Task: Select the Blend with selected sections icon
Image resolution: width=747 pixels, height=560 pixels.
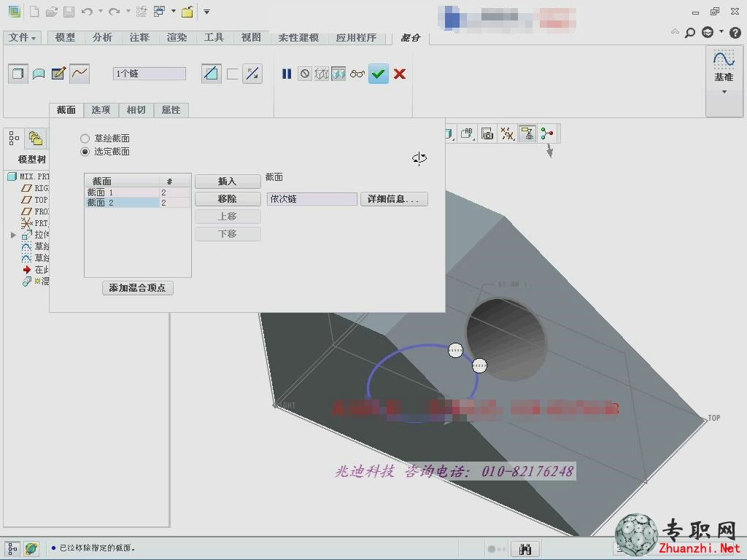Action: [79, 74]
